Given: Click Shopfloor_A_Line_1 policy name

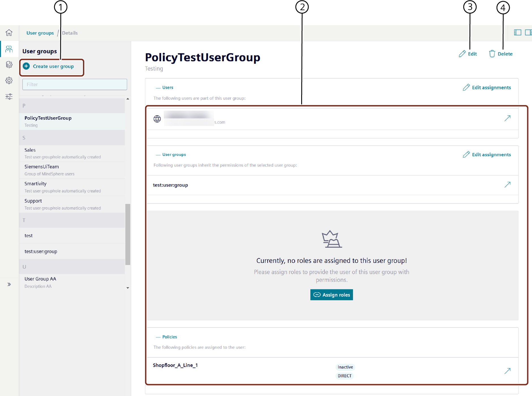Looking at the screenshot, I should 175,365.
